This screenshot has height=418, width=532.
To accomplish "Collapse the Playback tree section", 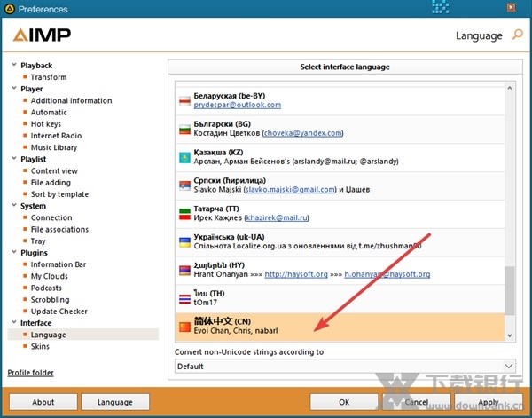I will tap(12, 66).
